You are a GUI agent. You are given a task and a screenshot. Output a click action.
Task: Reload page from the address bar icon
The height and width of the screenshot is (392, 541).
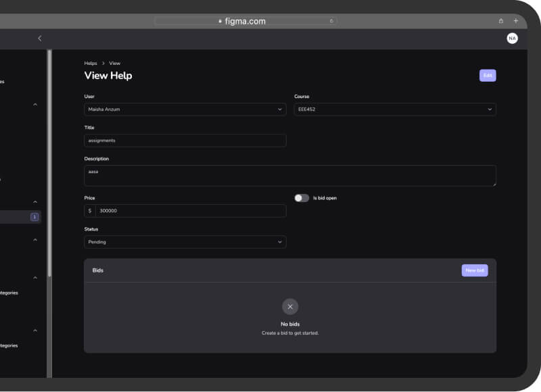(331, 21)
